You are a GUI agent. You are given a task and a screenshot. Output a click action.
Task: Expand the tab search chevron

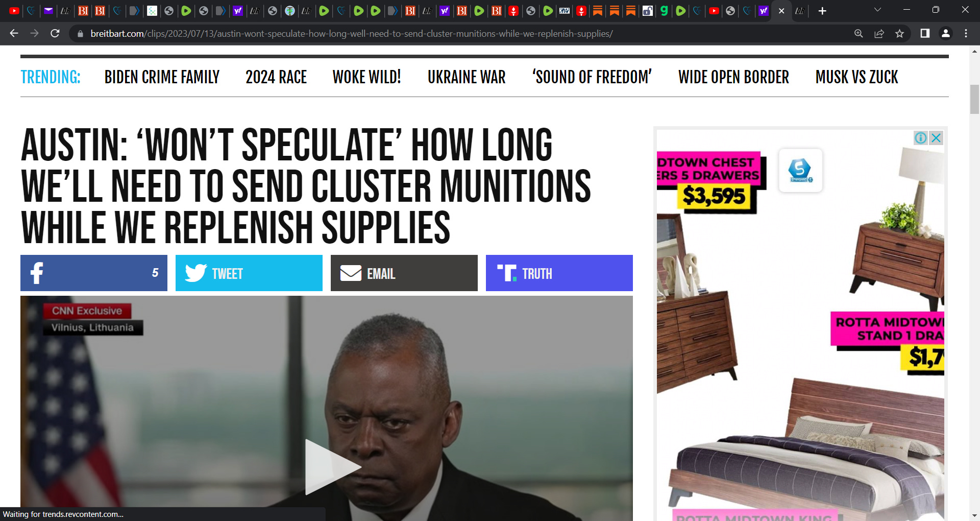click(877, 10)
